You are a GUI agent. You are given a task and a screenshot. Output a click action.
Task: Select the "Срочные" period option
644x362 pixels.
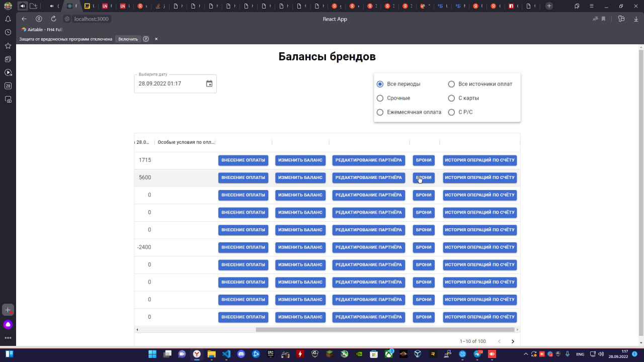click(x=380, y=98)
